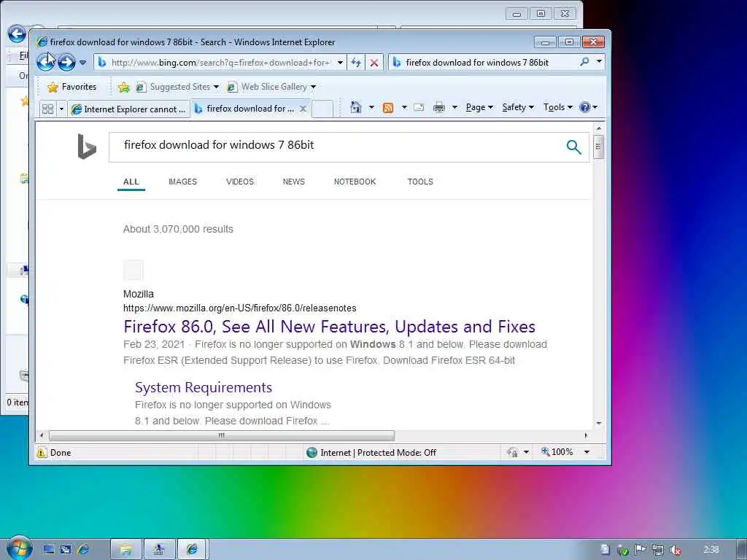Screen dimensions: 747x560
Task: Switch to VIDEOS results tab
Action: click(x=239, y=182)
